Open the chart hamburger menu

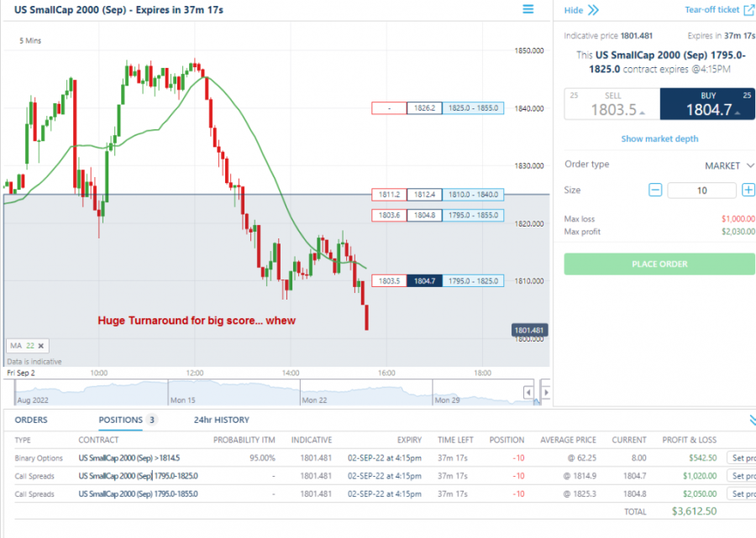tap(528, 9)
